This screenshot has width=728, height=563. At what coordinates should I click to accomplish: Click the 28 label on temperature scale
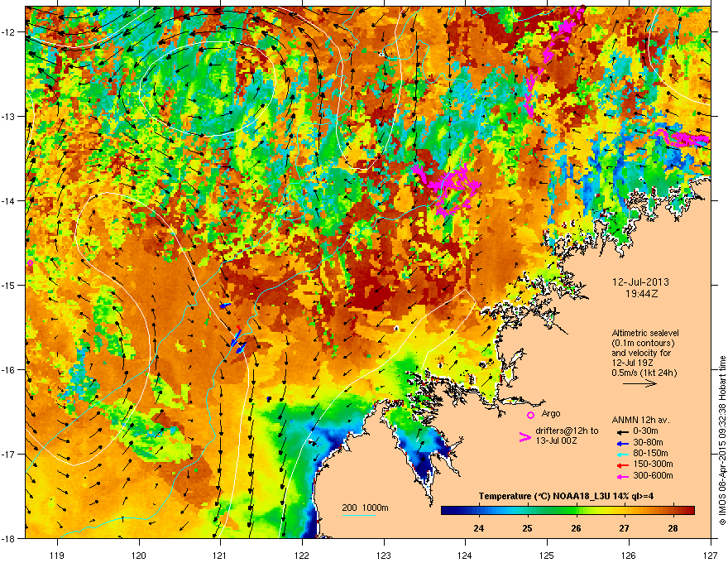tap(673, 528)
